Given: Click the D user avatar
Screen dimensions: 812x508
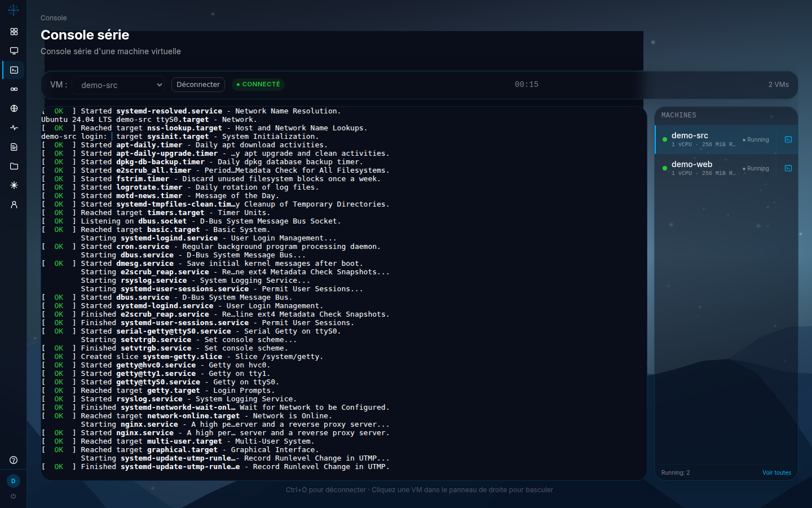Looking at the screenshot, I should click(14, 481).
